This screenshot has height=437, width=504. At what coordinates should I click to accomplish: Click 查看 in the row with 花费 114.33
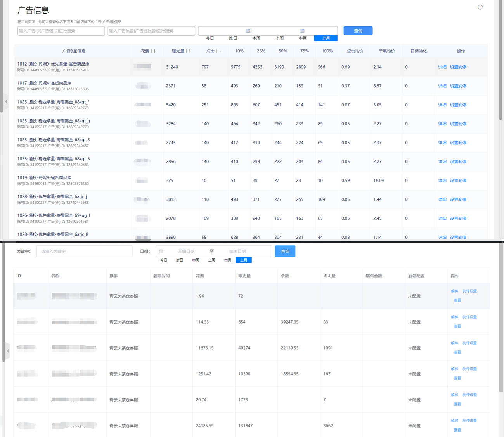(x=457, y=326)
